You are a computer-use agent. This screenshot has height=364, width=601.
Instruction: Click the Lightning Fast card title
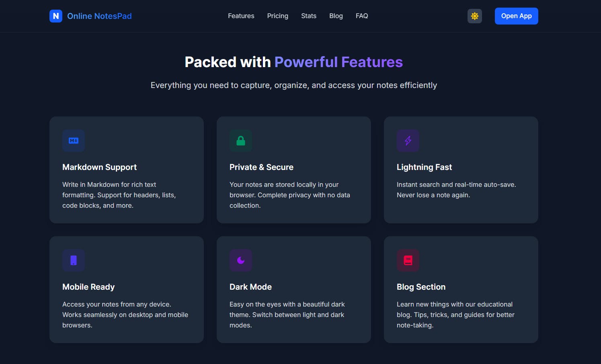pyautogui.click(x=424, y=167)
